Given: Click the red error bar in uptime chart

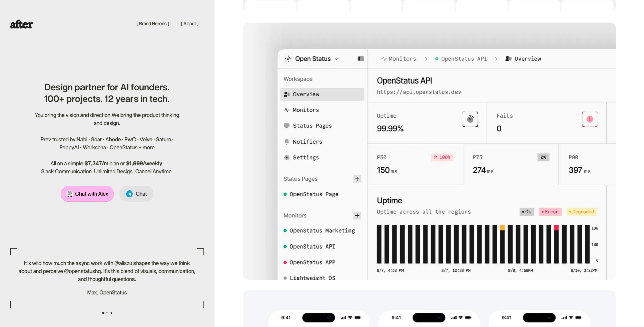Looking at the screenshot, I should pyautogui.click(x=556, y=228).
